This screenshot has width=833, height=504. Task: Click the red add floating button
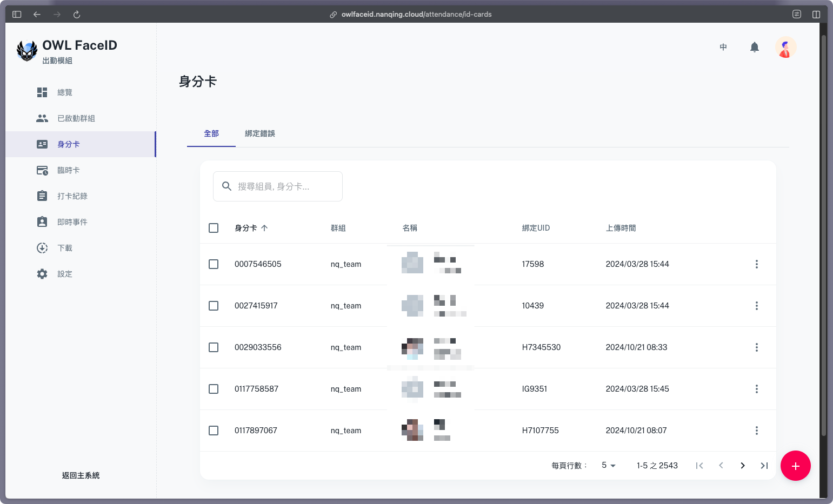coord(795,466)
